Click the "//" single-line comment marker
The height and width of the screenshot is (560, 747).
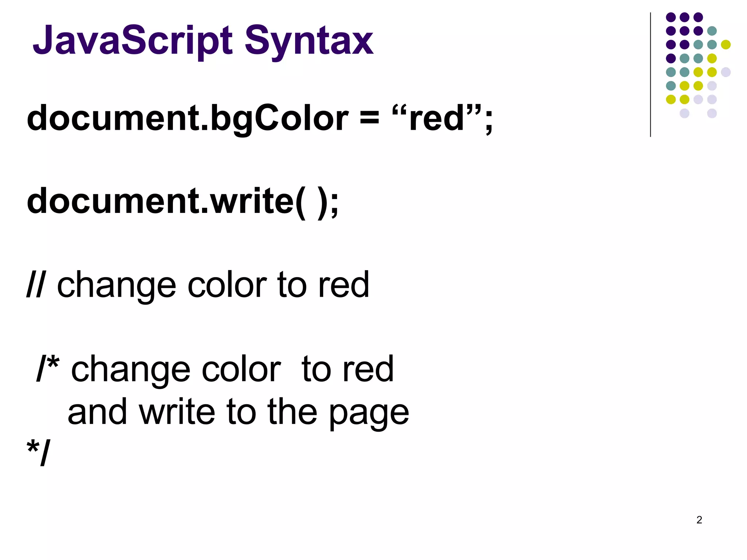point(36,284)
